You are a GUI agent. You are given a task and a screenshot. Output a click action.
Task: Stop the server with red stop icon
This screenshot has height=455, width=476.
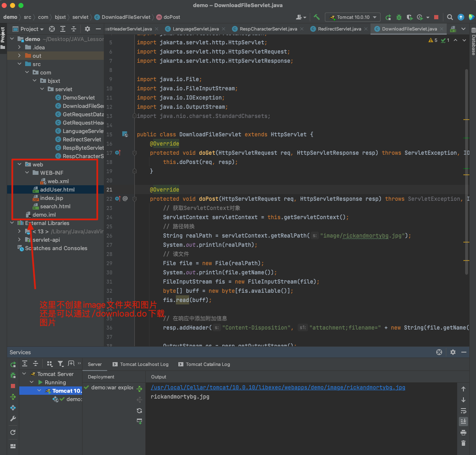(x=436, y=17)
